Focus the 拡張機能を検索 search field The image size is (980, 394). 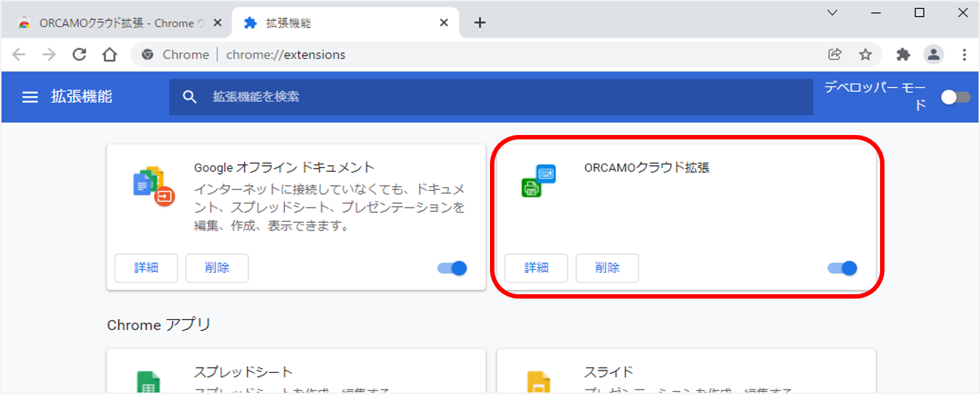491,97
